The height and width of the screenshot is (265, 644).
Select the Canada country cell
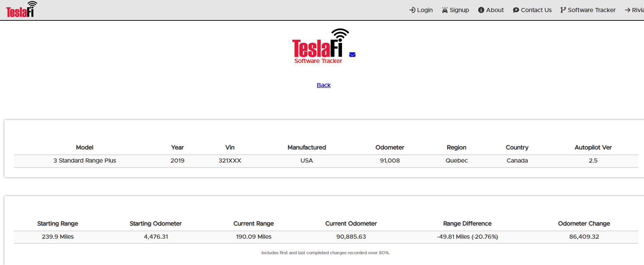tap(517, 161)
